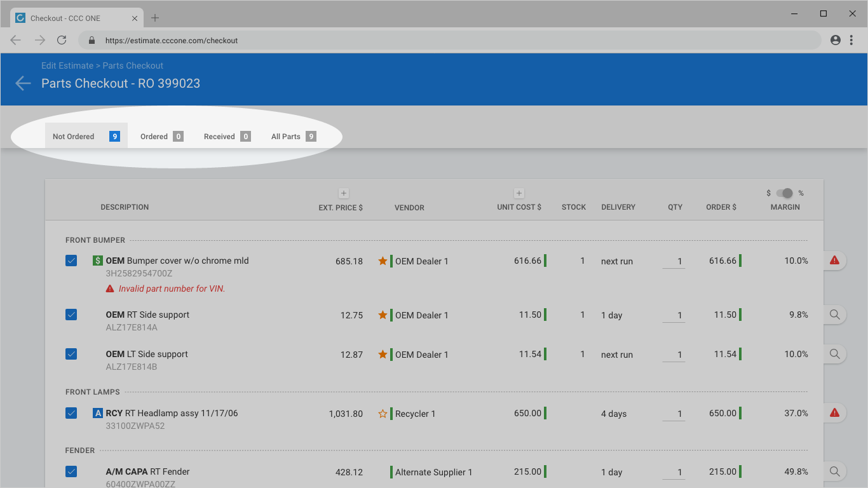Search vendors for LT Side support
Image resolution: width=868 pixels, height=488 pixels.
pos(835,354)
